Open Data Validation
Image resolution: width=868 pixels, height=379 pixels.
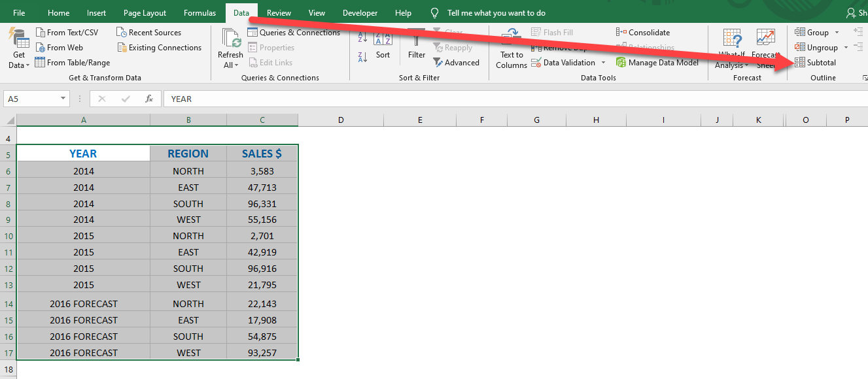click(563, 62)
